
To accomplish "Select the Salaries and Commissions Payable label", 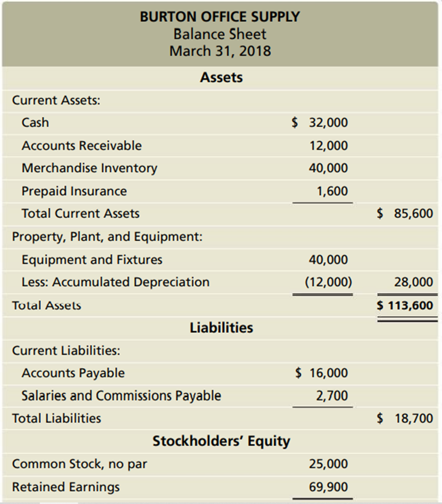I will (121, 395).
